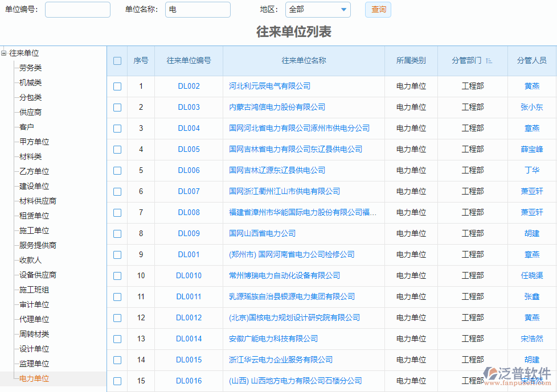Image resolution: width=557 pixels, height=392 pixels.
Task: Open the DL003 unit code link
Action: click(x=188, y=108)
